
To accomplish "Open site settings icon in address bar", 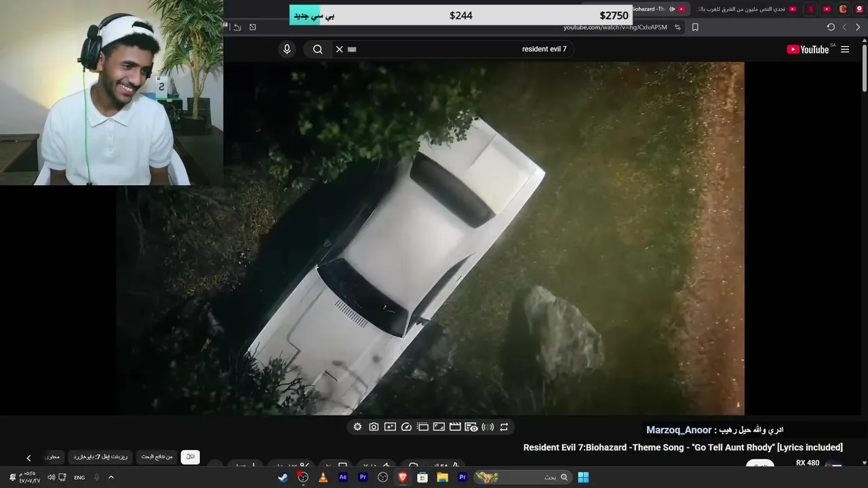I will [x=677, y=27].
